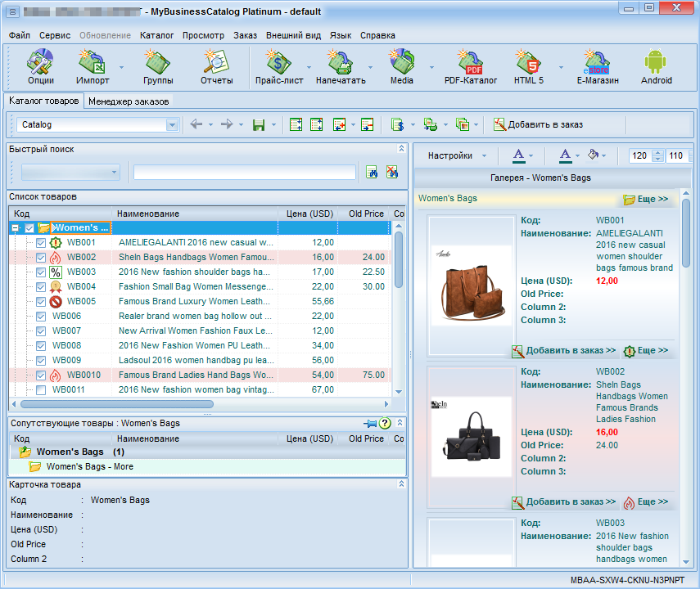Uncheck the WB006 row checkbox
700x589 pixels.
(41, 317)
